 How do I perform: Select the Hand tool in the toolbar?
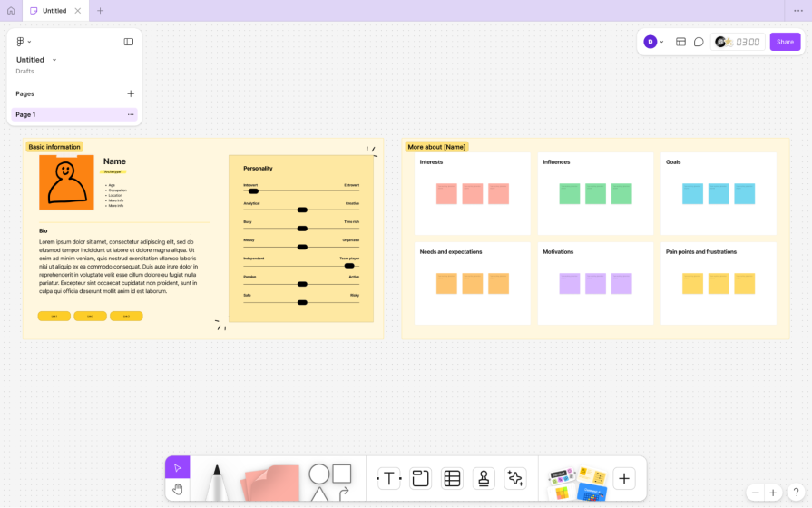[x=178, y=490]
